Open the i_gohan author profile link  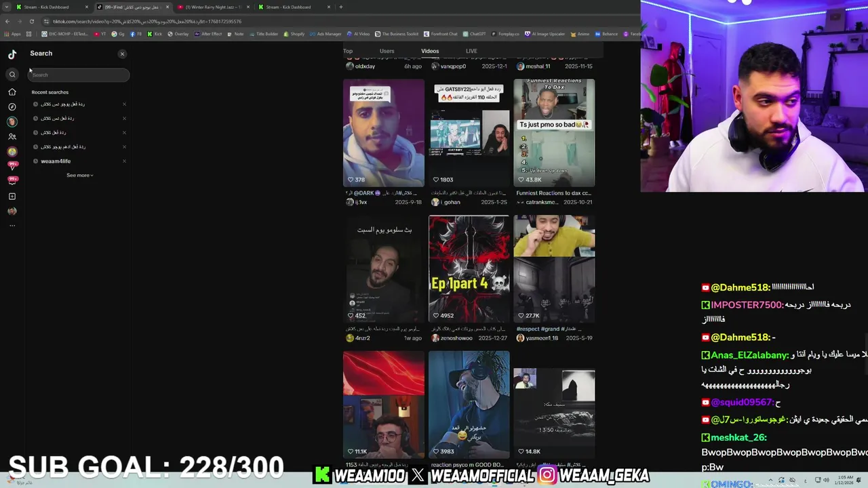pos(446,202)
